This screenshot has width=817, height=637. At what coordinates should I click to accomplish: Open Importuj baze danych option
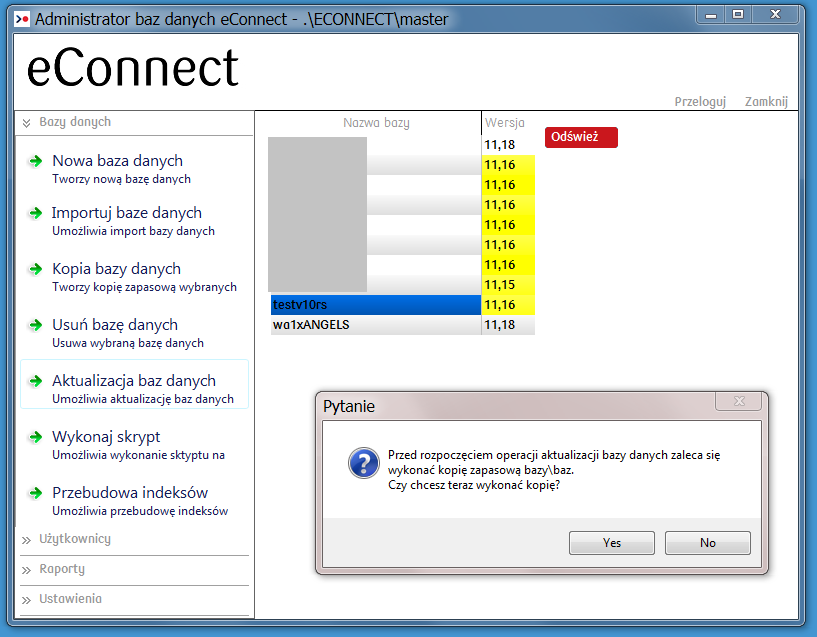pos(127,213)
